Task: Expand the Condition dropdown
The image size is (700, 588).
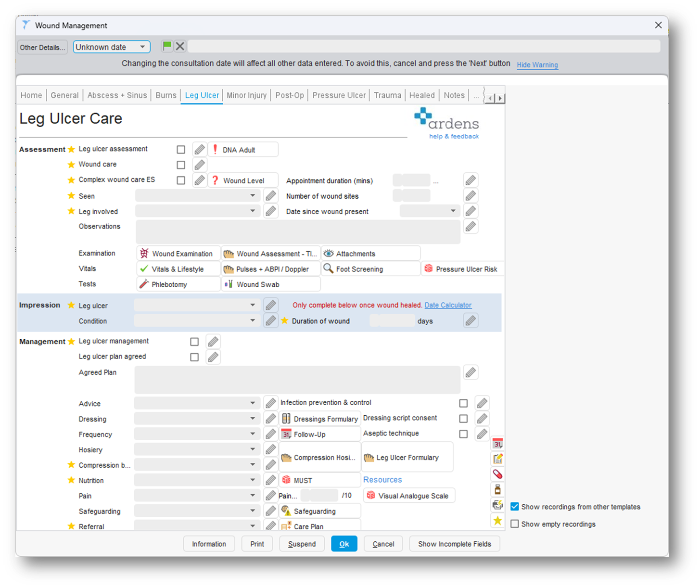Action: [x=197, y=320]
